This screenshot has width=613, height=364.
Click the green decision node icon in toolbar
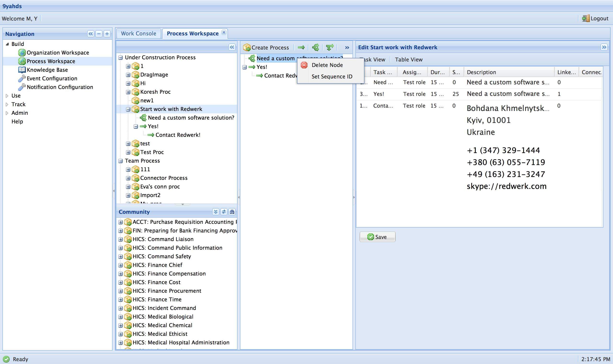tap(316, 47)
